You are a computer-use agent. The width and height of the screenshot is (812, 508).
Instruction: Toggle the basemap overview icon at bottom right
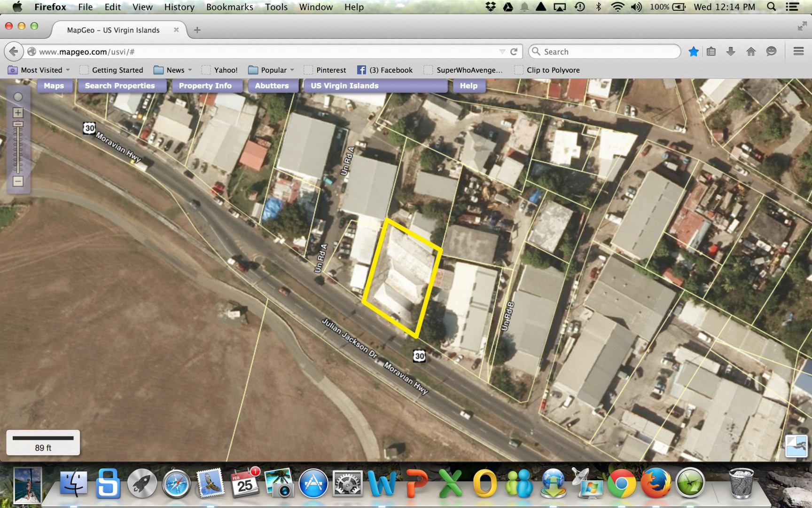[796, 445]
